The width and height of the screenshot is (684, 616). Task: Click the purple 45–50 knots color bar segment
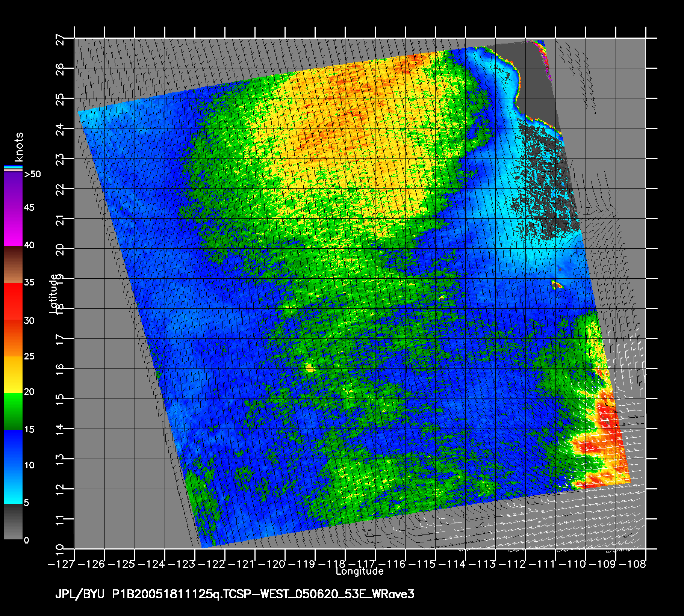coord(13,190)
